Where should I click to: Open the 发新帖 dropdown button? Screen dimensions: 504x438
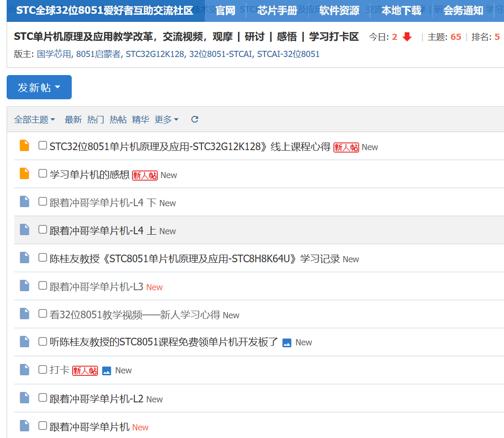pyautogui.click(x=39, y=87)
